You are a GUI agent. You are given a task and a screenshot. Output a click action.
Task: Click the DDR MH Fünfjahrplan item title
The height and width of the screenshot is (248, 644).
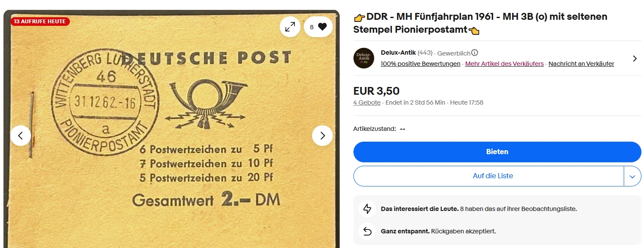pos(481,23)
